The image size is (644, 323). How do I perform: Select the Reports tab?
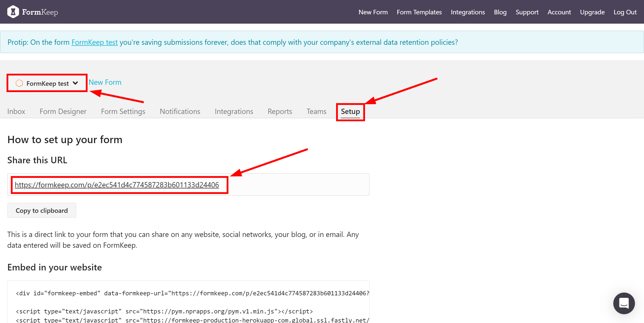279,111
